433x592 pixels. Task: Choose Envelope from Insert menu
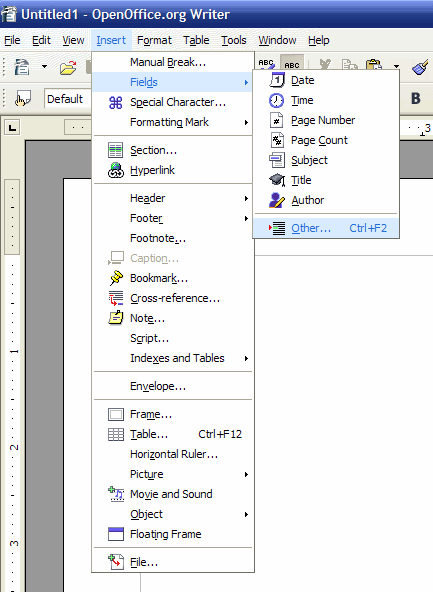[x=173, y=386]
